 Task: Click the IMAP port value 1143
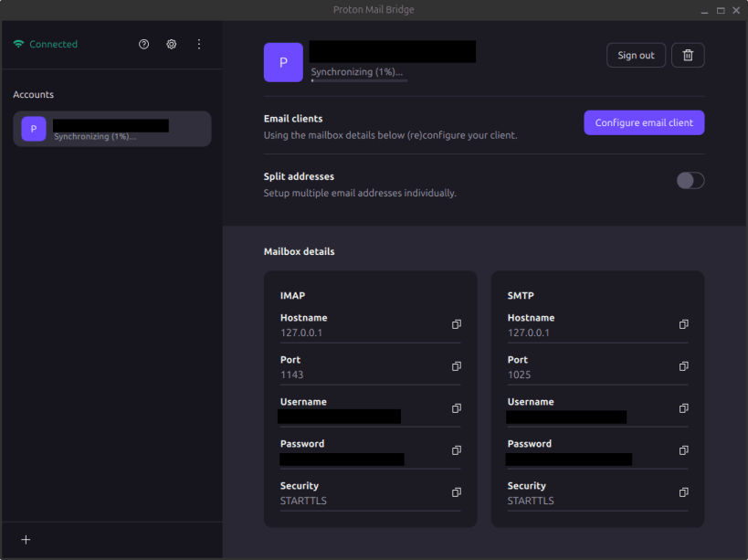[x=292, y=375]
